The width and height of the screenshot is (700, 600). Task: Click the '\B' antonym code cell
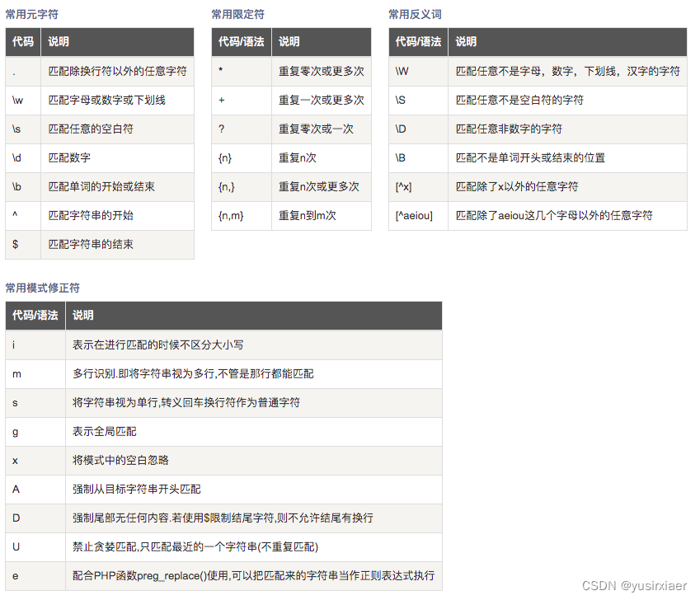[418, 158]
